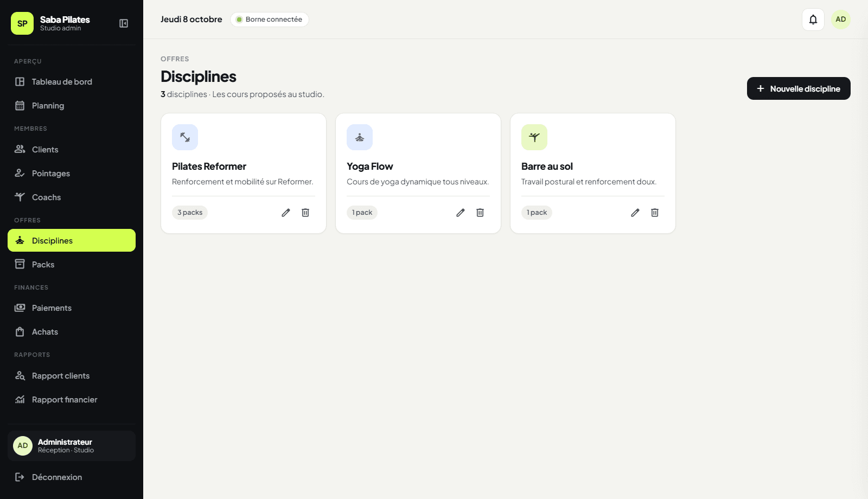Select Disciplines in sidebar

pyautogui.click(x=72, y=240)
